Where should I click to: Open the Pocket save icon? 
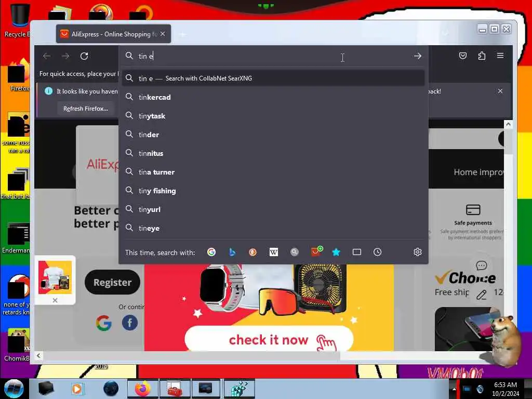click(463, 56)
